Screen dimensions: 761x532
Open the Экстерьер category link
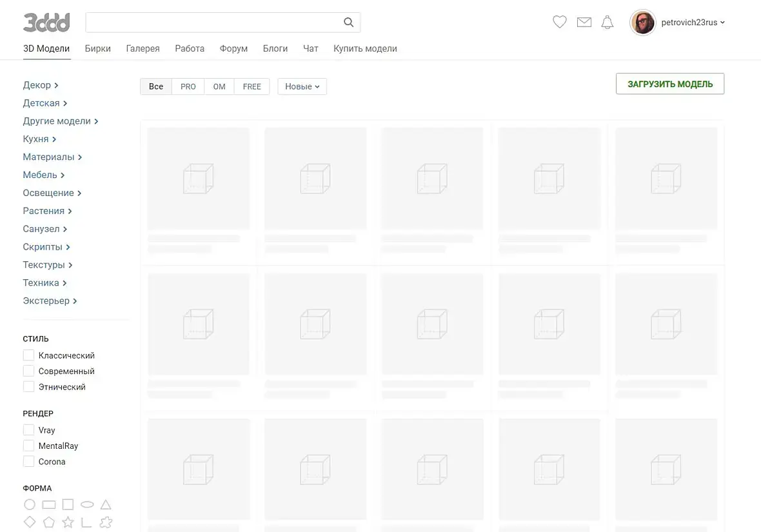point(50,300)
